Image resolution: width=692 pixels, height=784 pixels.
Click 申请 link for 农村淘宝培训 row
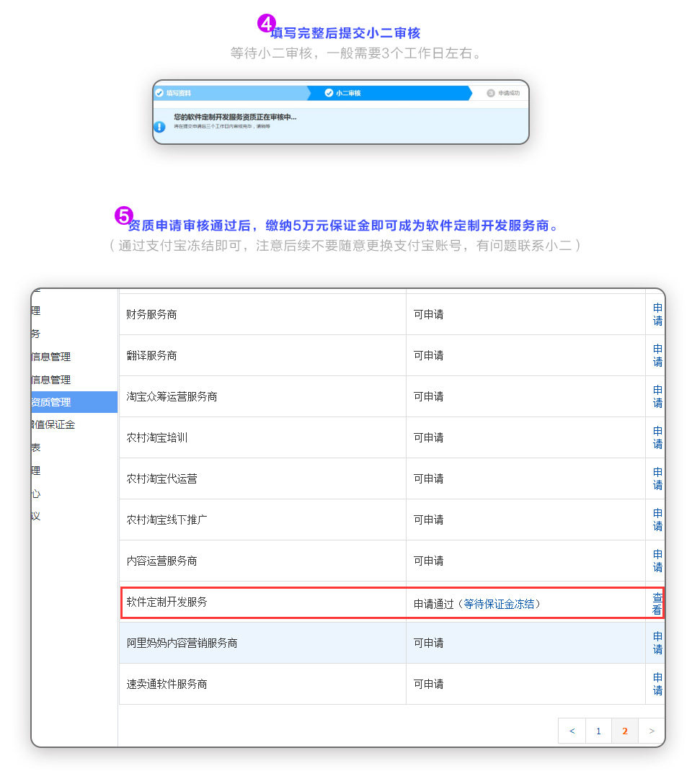pyautogui.click(x=657, y=437)
